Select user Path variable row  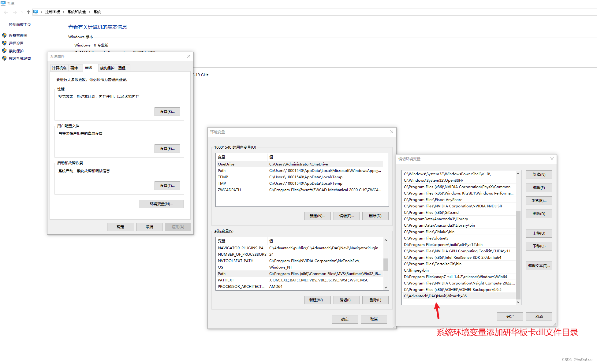(x=299, y=171)
